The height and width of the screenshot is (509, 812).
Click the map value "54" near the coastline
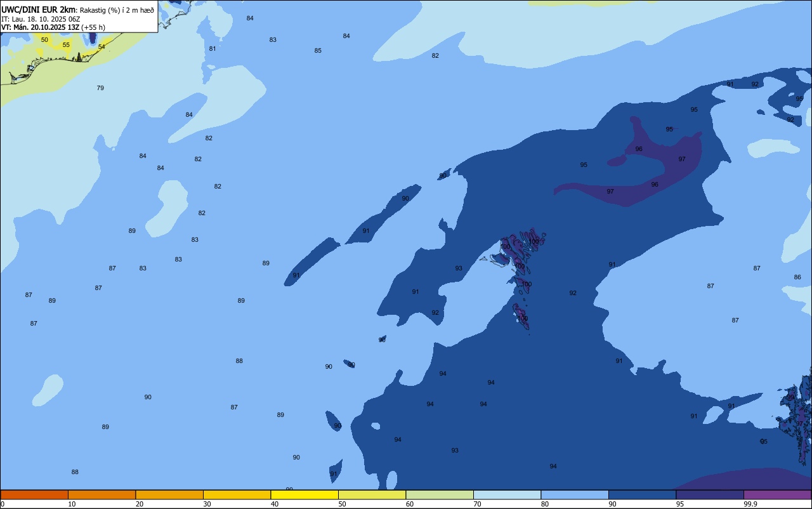point(101,47)
